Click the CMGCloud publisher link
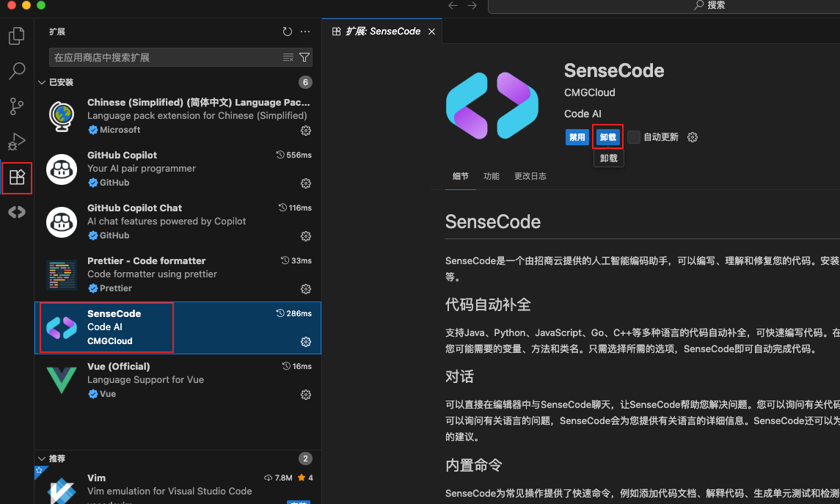840x504 pixels. pos(589,92)
